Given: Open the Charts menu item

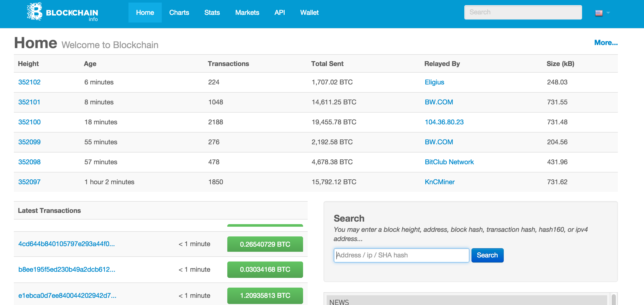Looking at the screenshot, I should 179,13.
